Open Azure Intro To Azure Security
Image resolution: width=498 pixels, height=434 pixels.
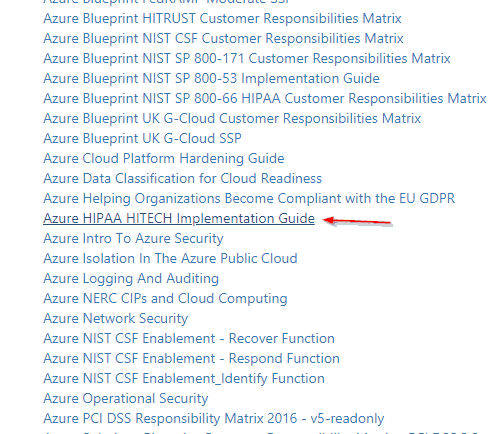point(133,239)
